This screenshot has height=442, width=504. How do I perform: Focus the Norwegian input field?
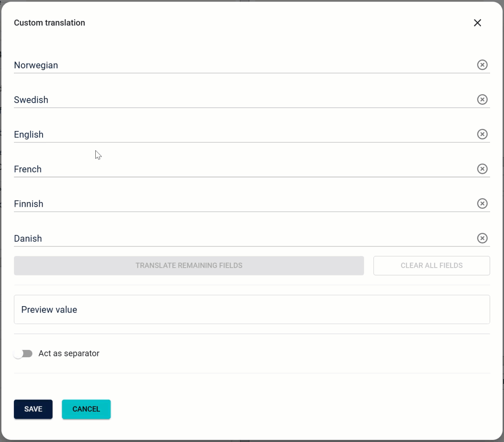click(x=241, y=65)
